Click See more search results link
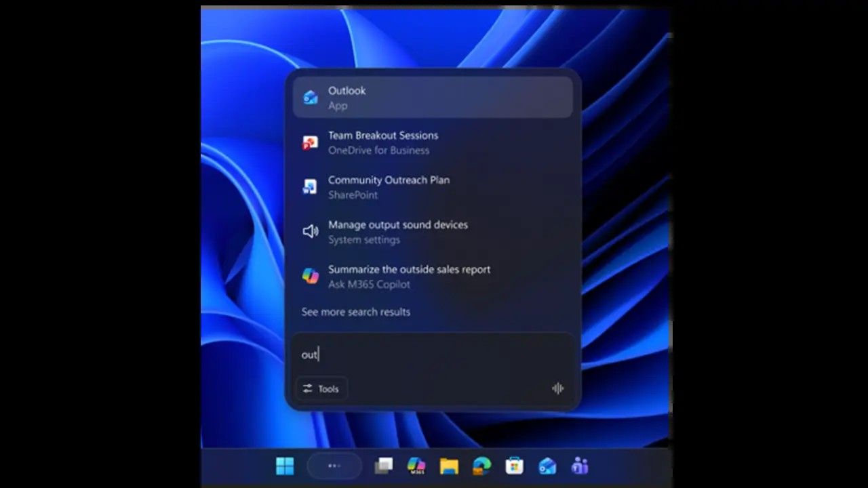The image size is (868, 488). point(356,312)
